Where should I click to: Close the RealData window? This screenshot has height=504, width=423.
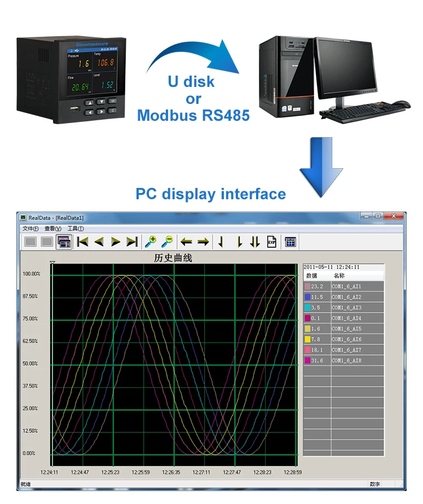[x=394, y=216]
